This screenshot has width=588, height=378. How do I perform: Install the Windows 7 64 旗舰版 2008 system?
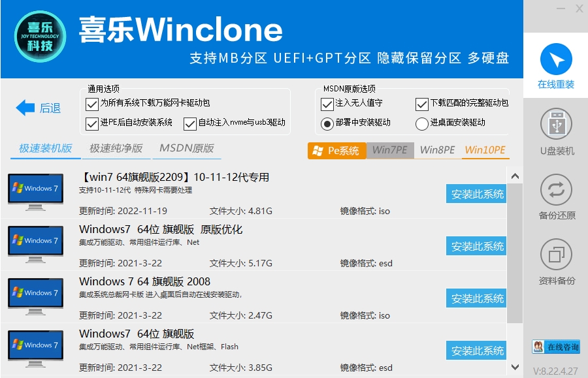point(476,298)
